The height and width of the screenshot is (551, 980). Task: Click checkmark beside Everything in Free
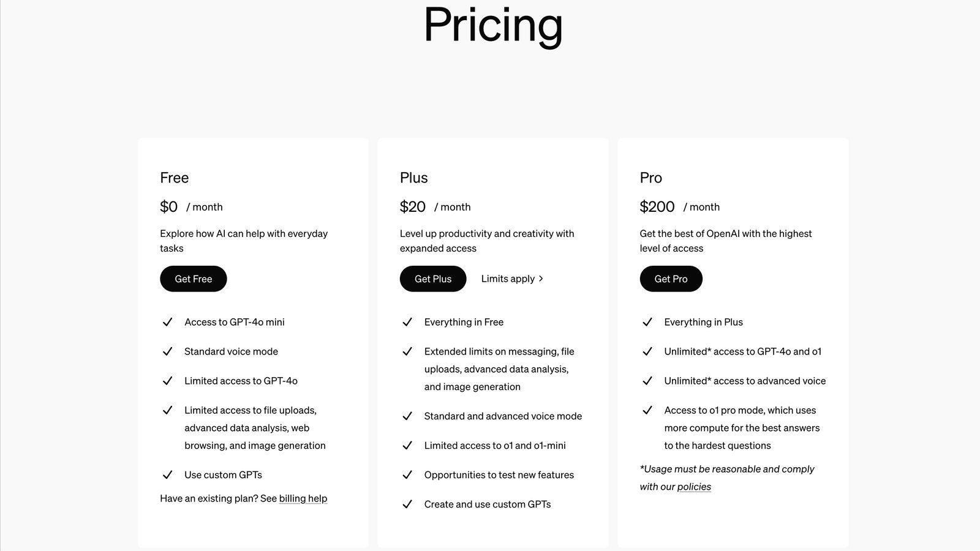tap(407, 322)
